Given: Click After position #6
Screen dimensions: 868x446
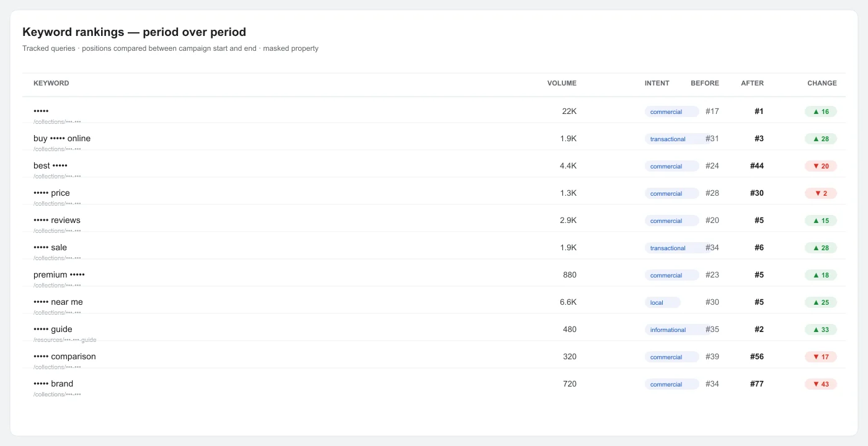Looking at the screenshot, I should point(759,248).
